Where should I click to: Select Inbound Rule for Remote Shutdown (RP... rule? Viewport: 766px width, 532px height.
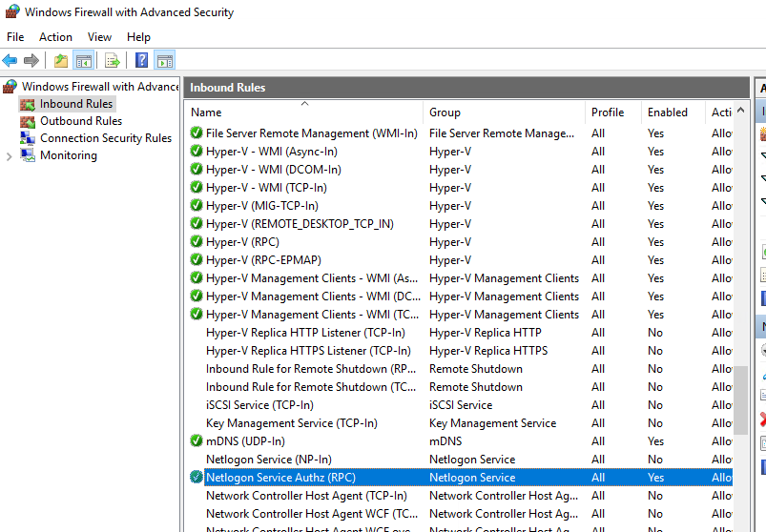[311, 369]
